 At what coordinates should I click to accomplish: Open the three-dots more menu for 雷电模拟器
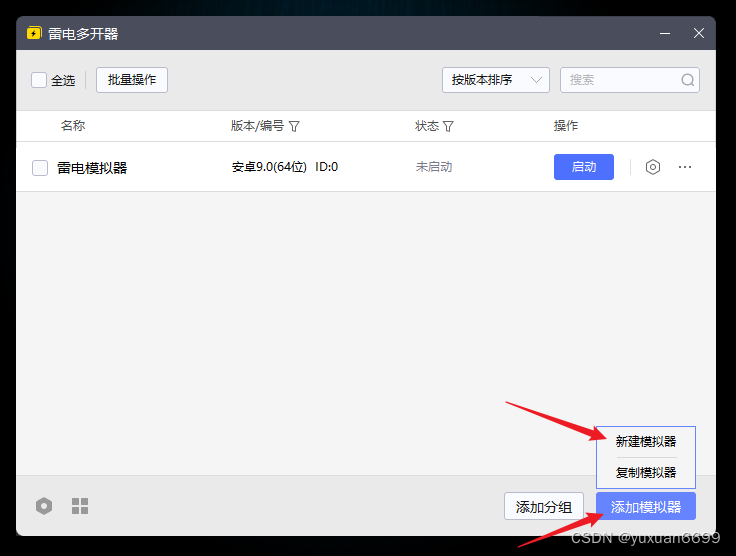[685, 167]
